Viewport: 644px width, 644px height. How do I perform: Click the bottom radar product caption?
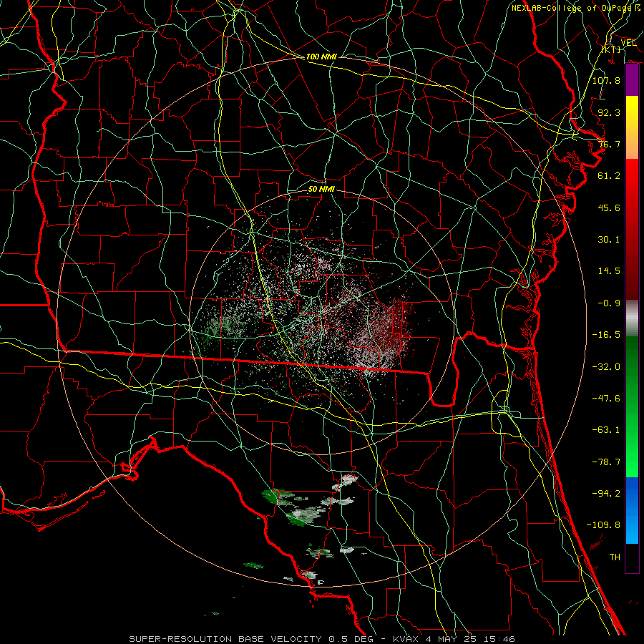[x=321, y=639]
